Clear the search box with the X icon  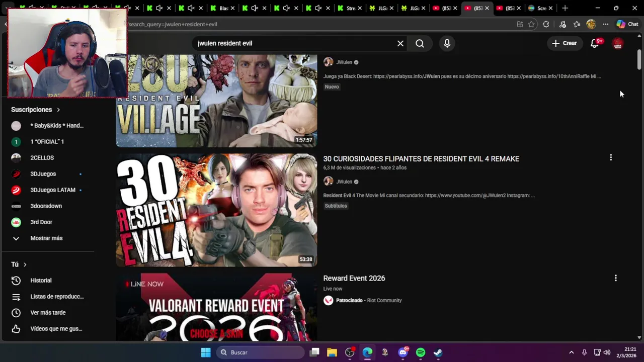pos(400,43)
